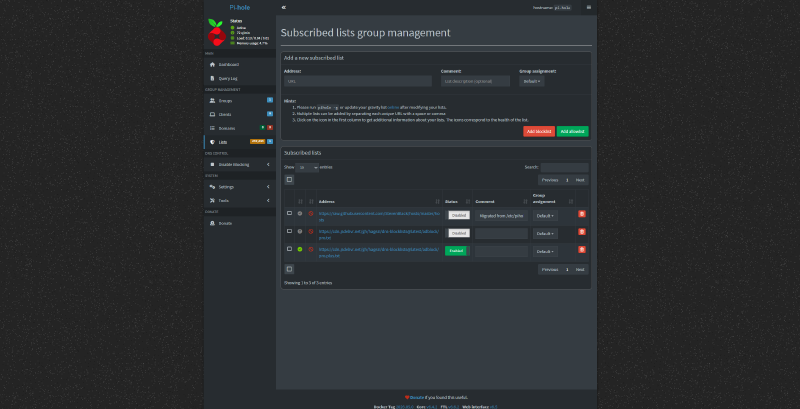This screenshot has height=409, width=800.
Task: Open the top-right hamburger menu icon
Action: point(589,8)
